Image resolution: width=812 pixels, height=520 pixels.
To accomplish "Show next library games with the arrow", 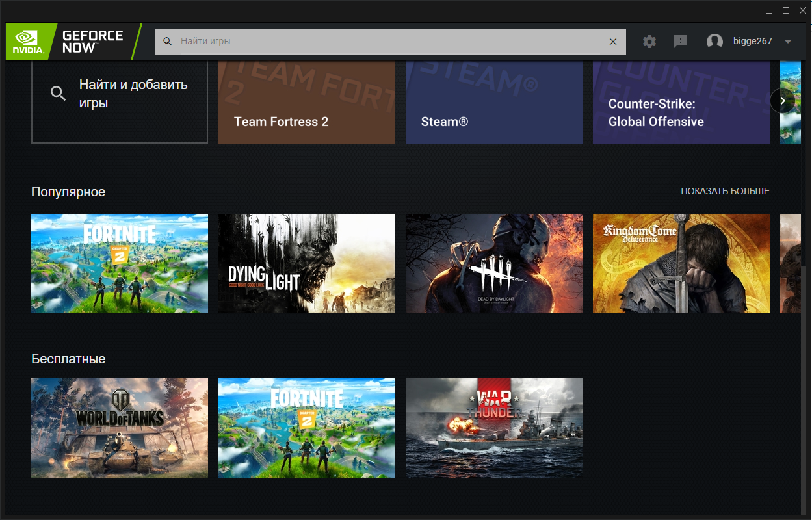I will click(x=783, y=101).
